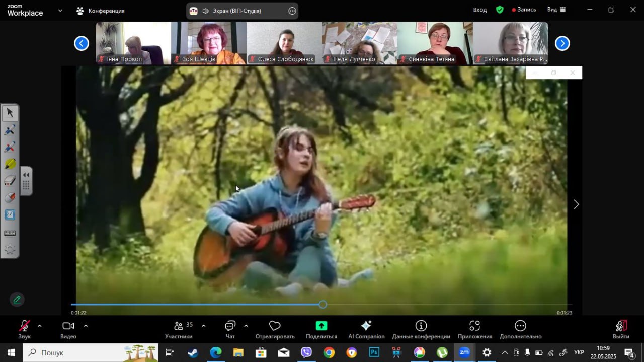Toggle camera with Видео button

[x=68, y=330]
